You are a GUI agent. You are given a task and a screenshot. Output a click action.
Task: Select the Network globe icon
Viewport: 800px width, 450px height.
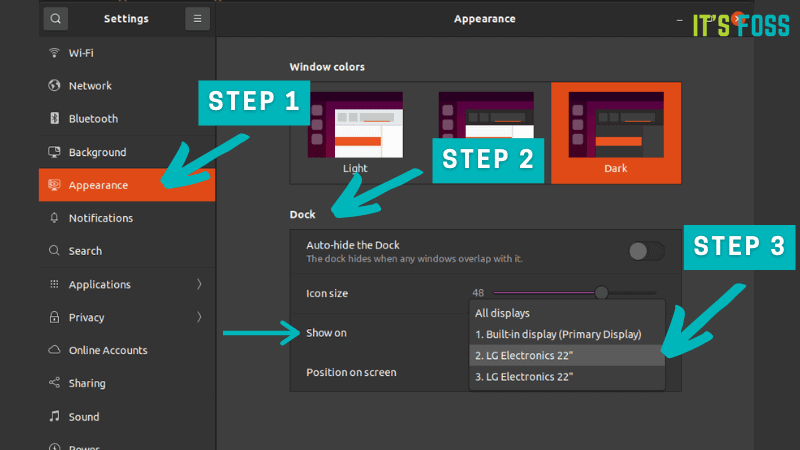click(x=54, y=86)
